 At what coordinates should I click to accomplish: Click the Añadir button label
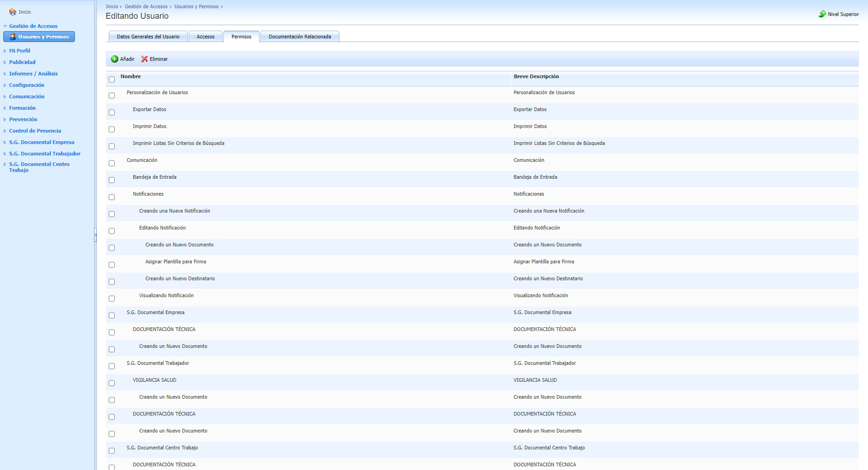(x=127, y=59)
